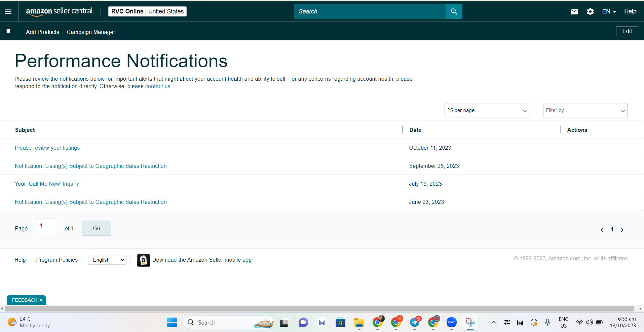Image resolution: width=644 pixels, height=332 pixels.
Task: Open the ENG US input language indicator
Action: coord(564,322)
